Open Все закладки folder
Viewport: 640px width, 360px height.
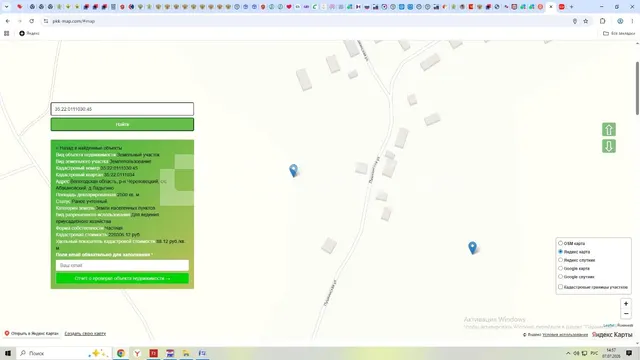[x=619, y=33]
